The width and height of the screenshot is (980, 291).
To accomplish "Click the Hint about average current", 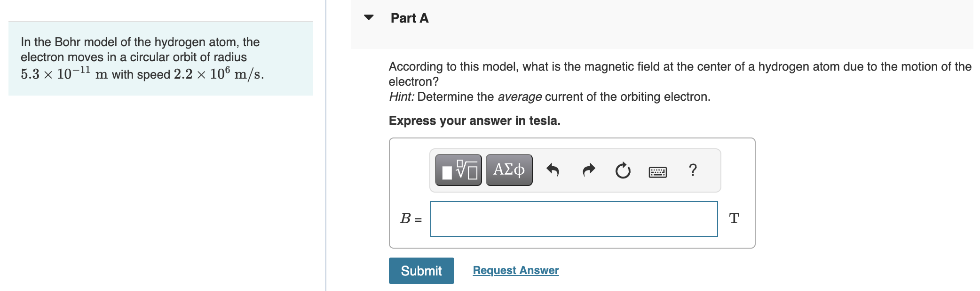I will [549, 97].
